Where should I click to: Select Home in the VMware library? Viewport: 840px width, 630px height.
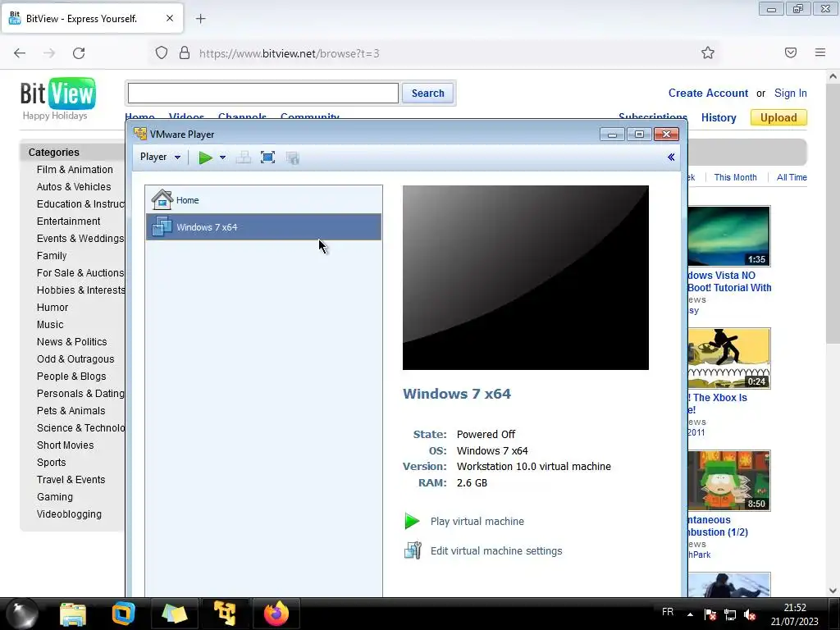click(263, 200)
